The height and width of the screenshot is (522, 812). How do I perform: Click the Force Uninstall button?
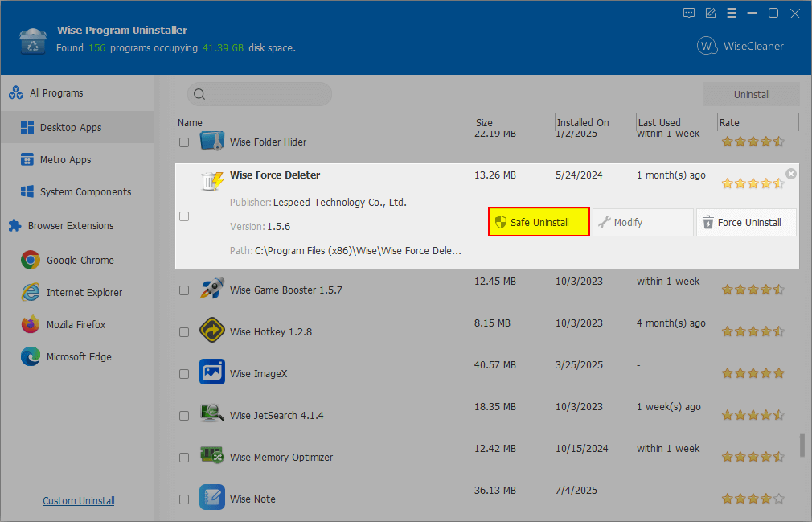(x=746, y=222)
